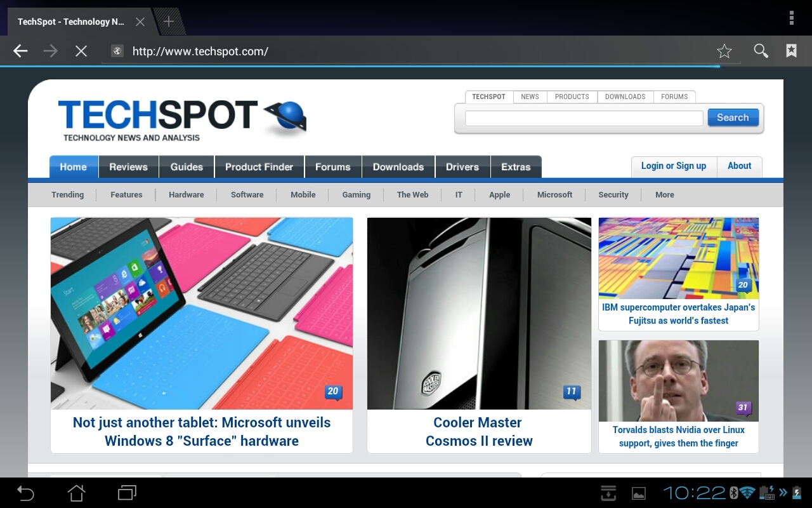This screenshot has height=508, width=812.
Task: Click the blue Search button
Action: click(x=733, y=117)
